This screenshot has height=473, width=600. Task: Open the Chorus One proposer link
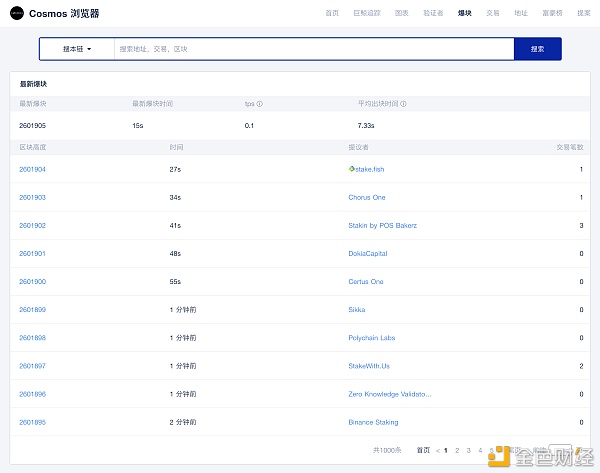tap(367, 197)
